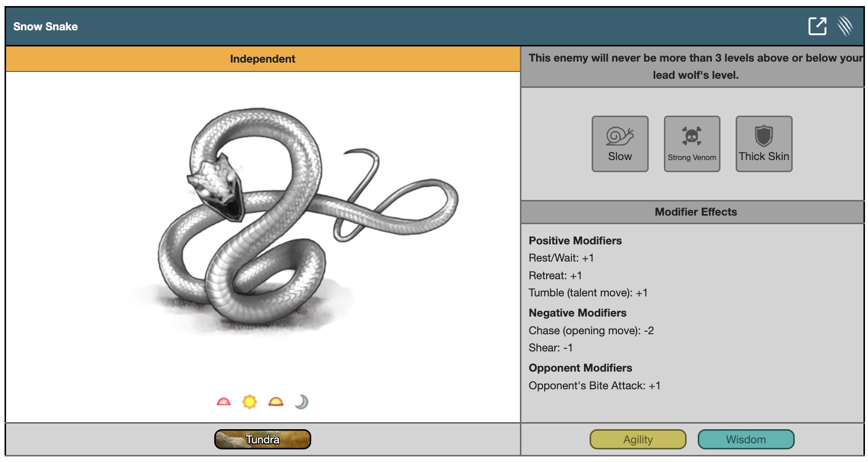Select the Thick Skin shield trait

point(763,144)
